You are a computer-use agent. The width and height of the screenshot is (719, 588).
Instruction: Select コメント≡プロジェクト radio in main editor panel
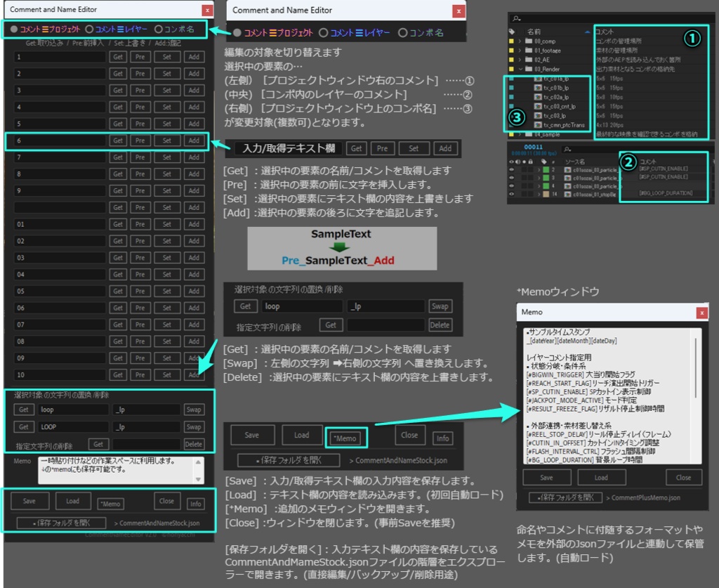[x=14, y=29]
